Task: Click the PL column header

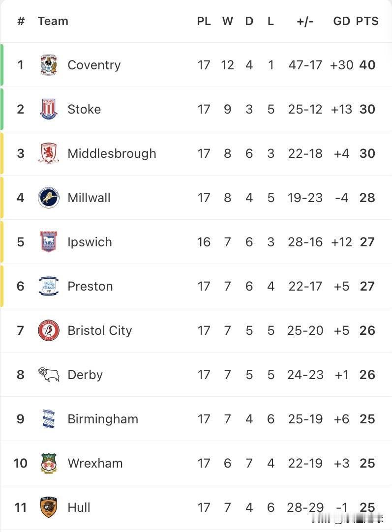Action: [204, 21]
